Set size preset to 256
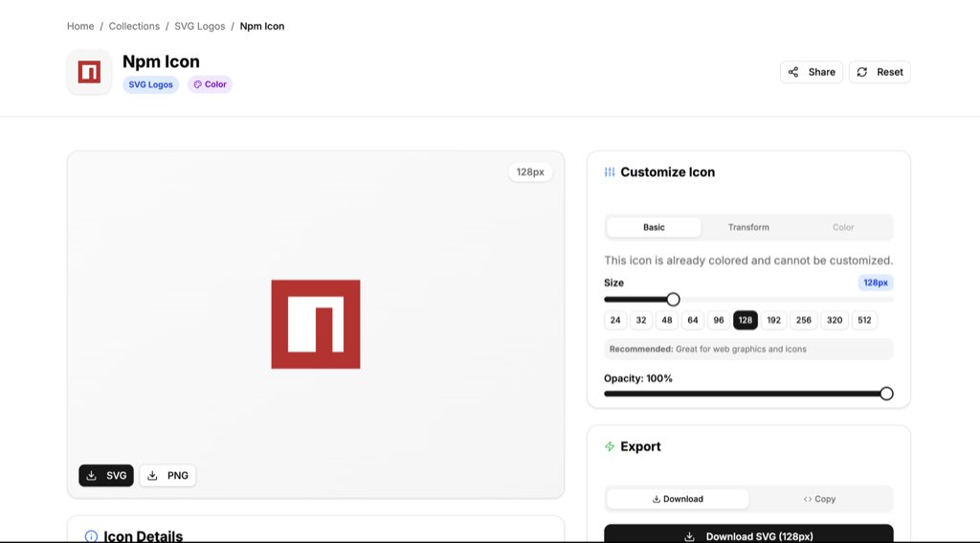 pyautogui.click(x=804, y=320)
